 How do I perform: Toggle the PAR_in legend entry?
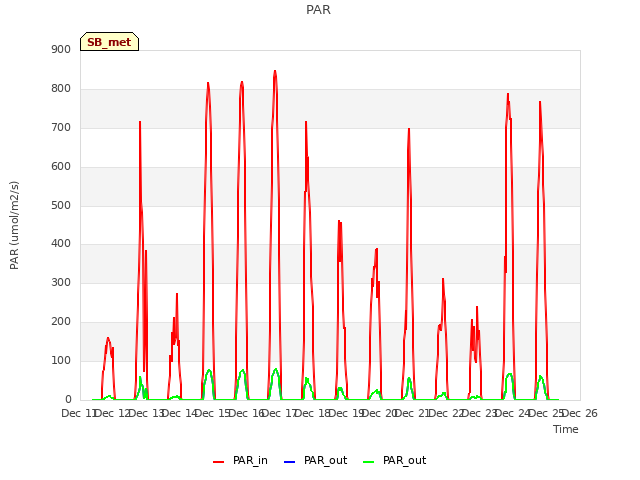click(240, 460)
